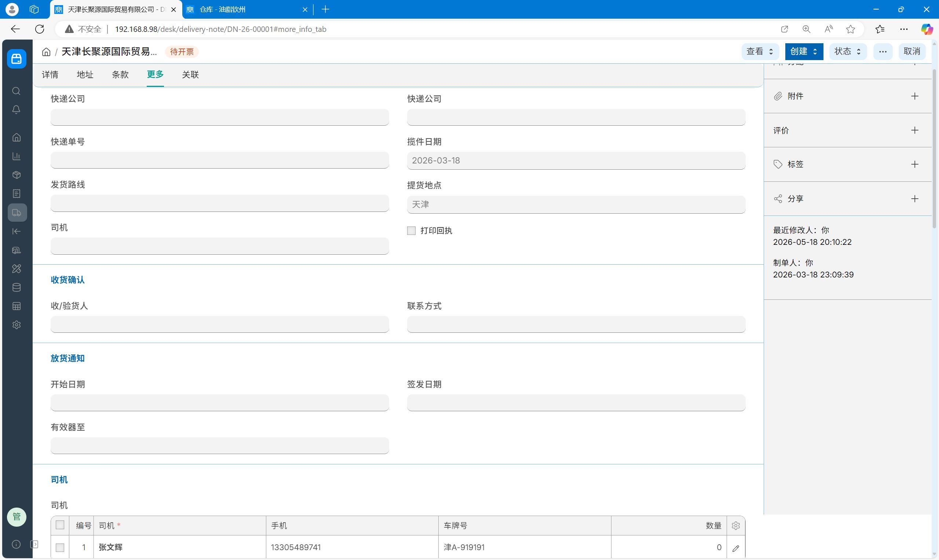Click the 联系方式 input field
This screenshot has height=560, width=939.
576,324
